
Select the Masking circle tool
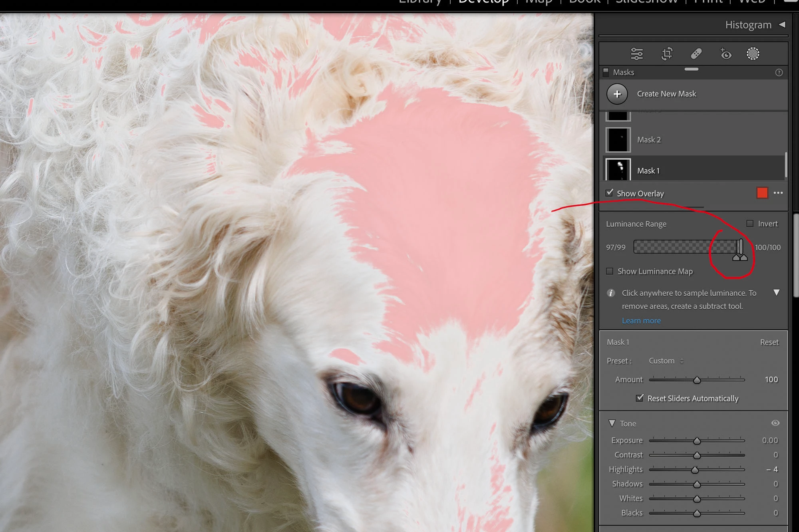[x=753, y=54]
